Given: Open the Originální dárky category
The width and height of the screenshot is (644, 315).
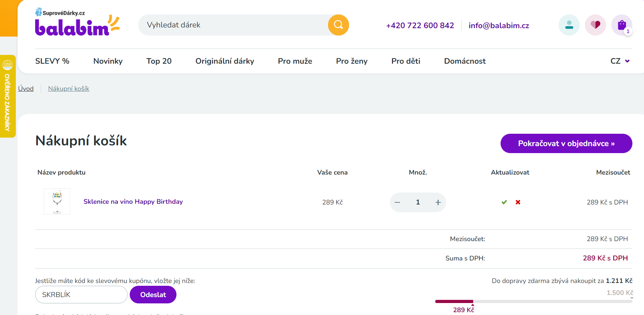Looking at the screenshot, I should click(x=225, y=61).
